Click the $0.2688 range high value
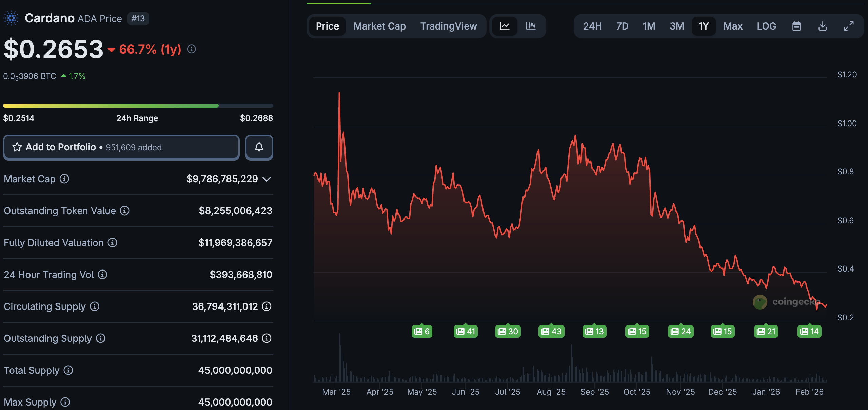 click(x=256, y=118)
